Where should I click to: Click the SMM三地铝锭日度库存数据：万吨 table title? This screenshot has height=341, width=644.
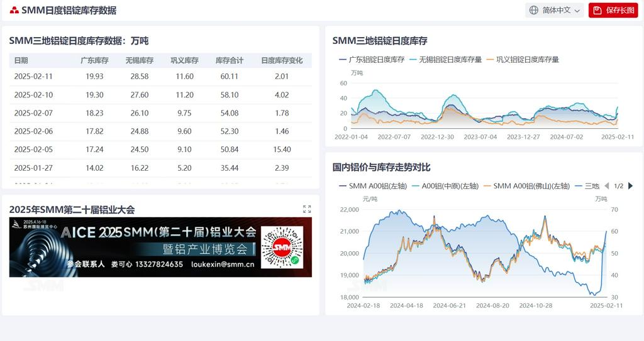point(79,41)
